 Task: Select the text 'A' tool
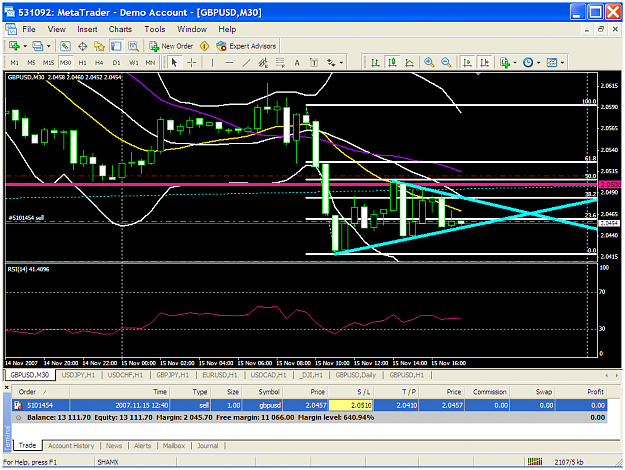297,63
